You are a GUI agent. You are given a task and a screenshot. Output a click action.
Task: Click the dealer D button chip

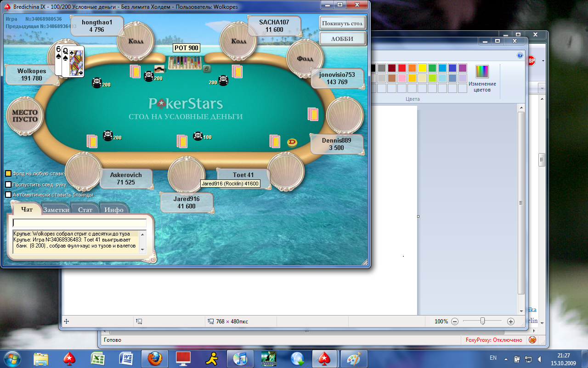click(292, 142)
